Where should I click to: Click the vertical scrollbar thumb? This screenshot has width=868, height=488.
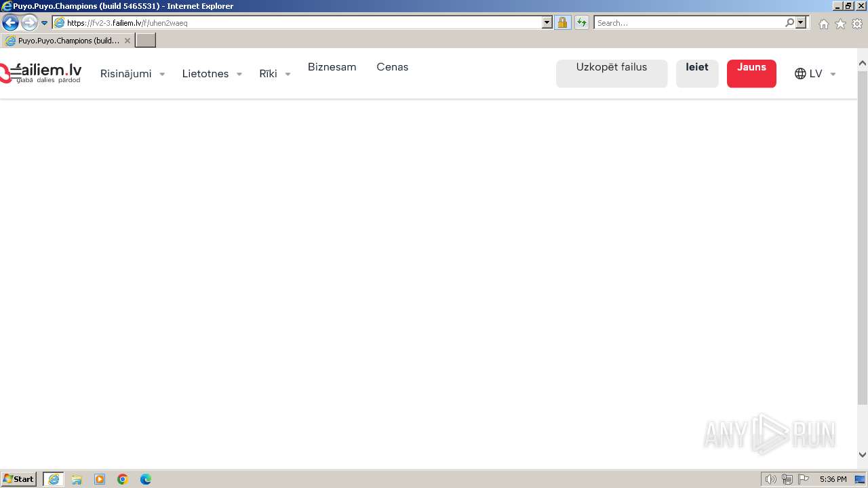click(x=863, y=237)
